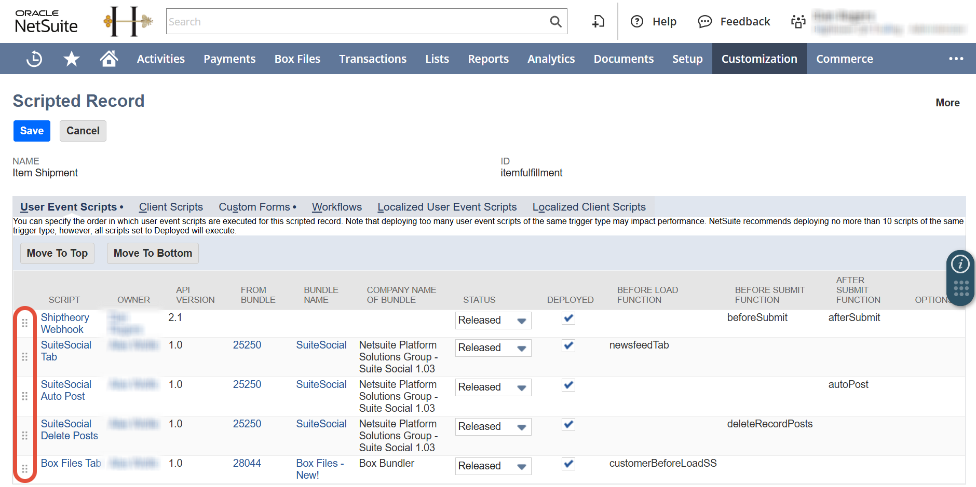Open the Activities menu
Viewport: 976px width, 487px height.
pyautogui.click(x=161, y=59)
